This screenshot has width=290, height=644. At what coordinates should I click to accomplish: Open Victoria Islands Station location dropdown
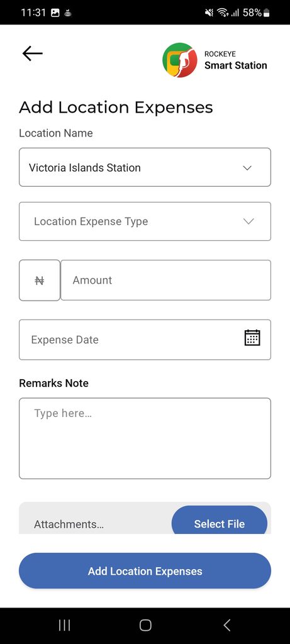point(145,167)
